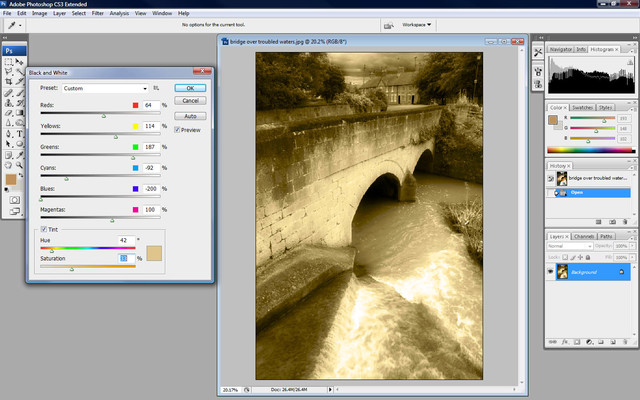Image resolution: width=640 pixels, height=400 pixels.
Task: Click the Saturation value input field
Action: point(127,258)
